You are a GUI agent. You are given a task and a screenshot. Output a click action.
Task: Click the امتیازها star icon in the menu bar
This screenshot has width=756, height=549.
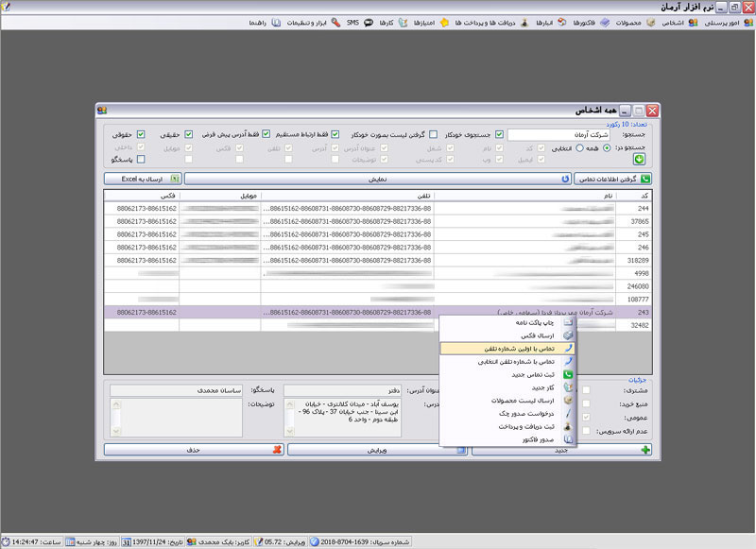point(444,23)
